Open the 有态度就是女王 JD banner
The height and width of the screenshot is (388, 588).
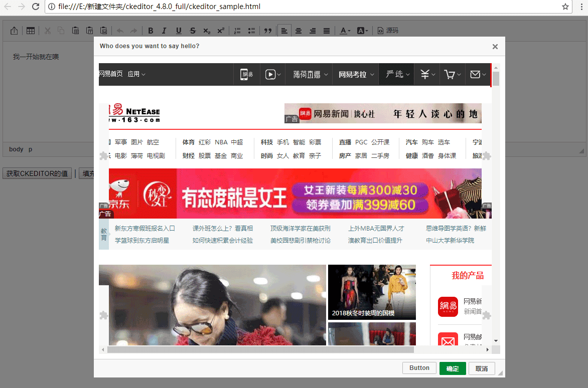pyautogui.click(x=295, y=193)
